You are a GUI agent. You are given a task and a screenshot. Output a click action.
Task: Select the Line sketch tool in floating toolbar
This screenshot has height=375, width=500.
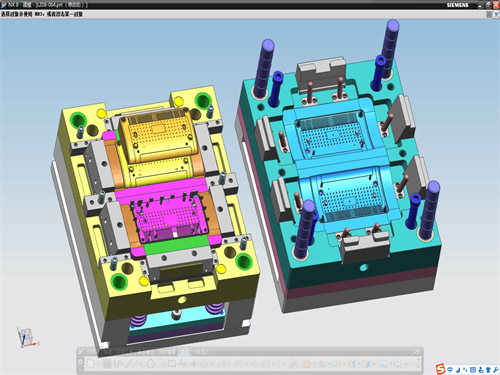pos(128,363)
